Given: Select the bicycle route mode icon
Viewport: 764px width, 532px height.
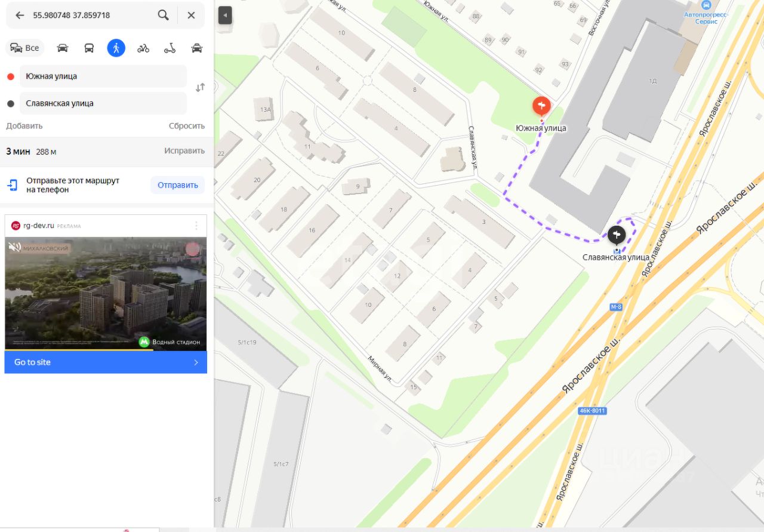Looking at the screenshot, I should [143, 48].
